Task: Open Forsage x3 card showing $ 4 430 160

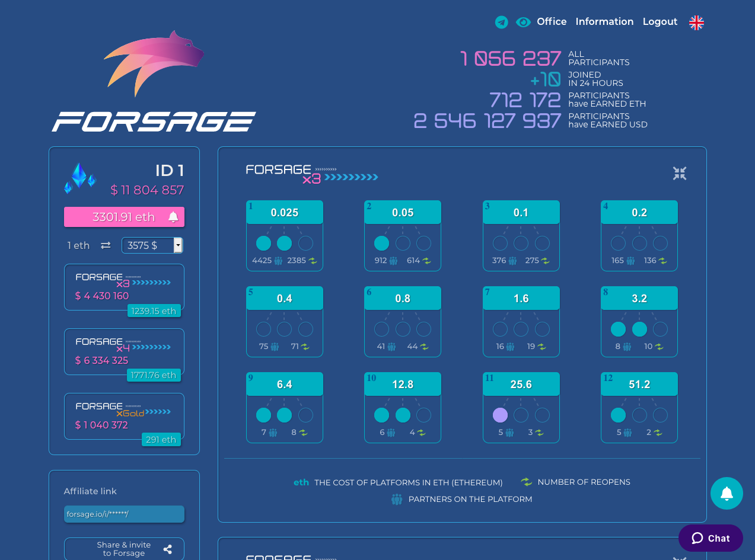Action: (124, 287)
